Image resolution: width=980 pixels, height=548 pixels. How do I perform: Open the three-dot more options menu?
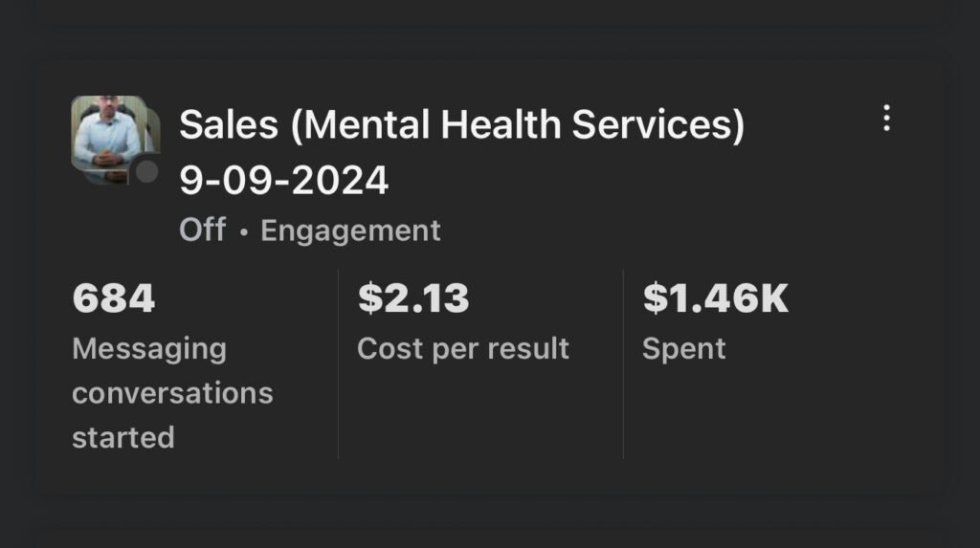pos(886,118)
